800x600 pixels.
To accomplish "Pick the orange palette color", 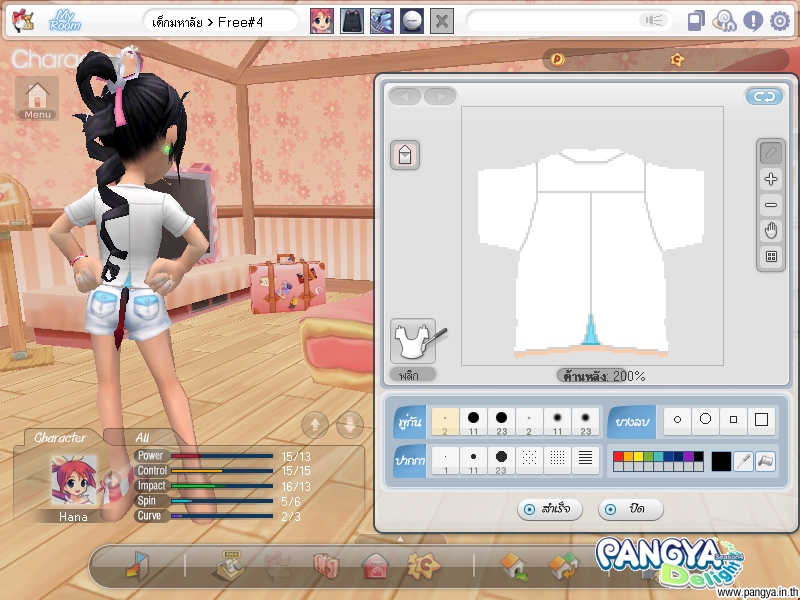I will tap(628, 456).
